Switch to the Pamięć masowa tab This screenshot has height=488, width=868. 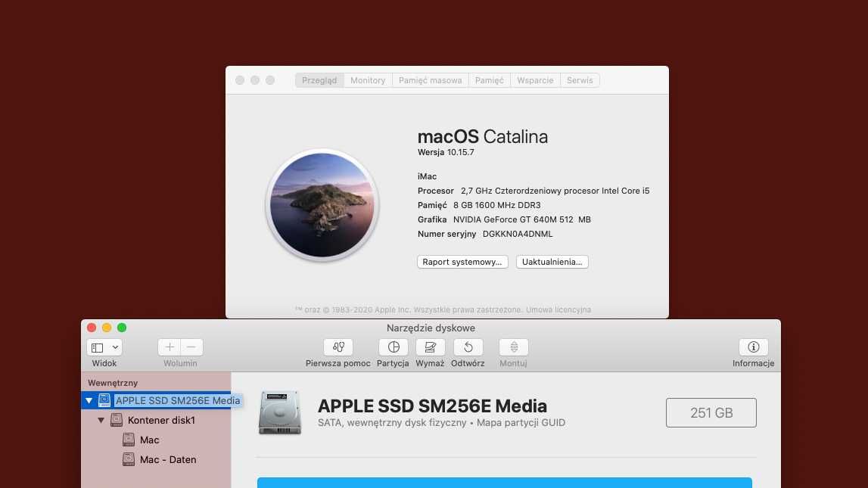coord(430,80)
